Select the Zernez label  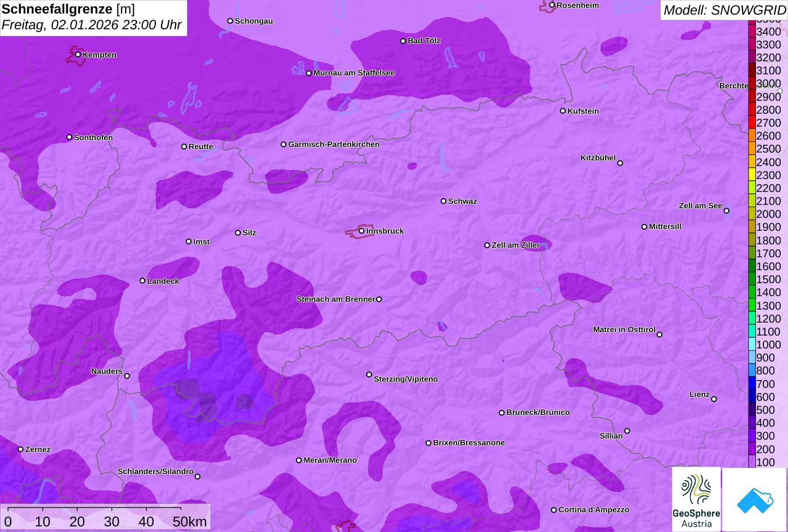coord(38,449)
